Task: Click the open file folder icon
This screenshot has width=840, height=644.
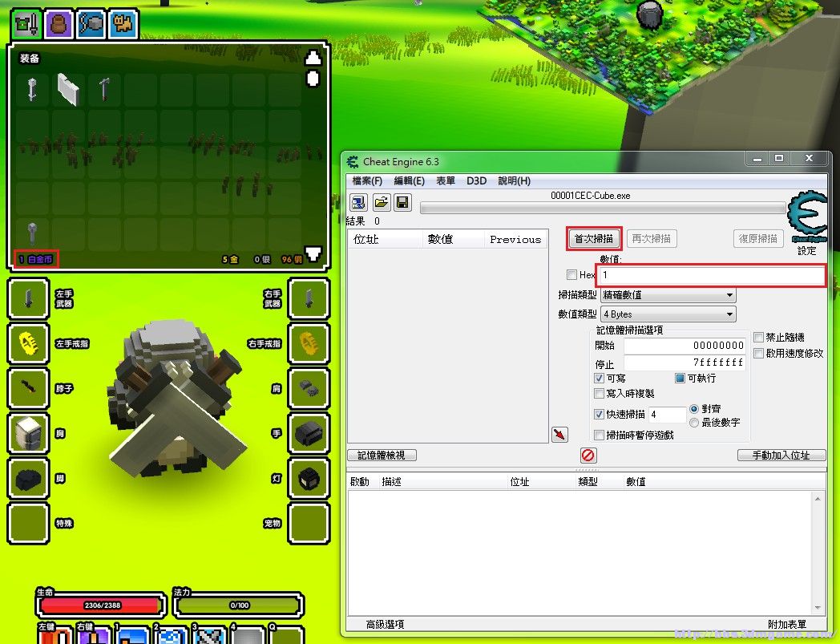Action: tap(381, 203)
